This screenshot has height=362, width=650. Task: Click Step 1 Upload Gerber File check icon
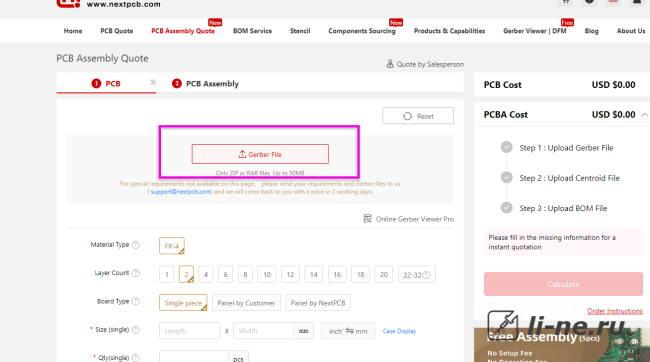click(507, 147)
